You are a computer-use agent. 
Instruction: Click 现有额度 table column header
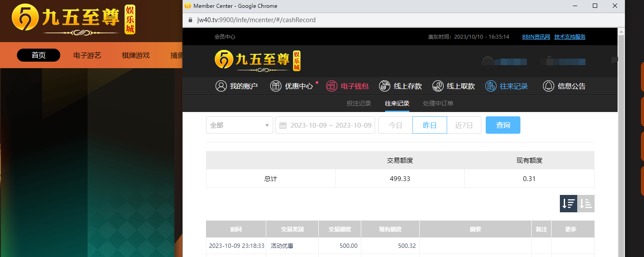pos(390,229)
